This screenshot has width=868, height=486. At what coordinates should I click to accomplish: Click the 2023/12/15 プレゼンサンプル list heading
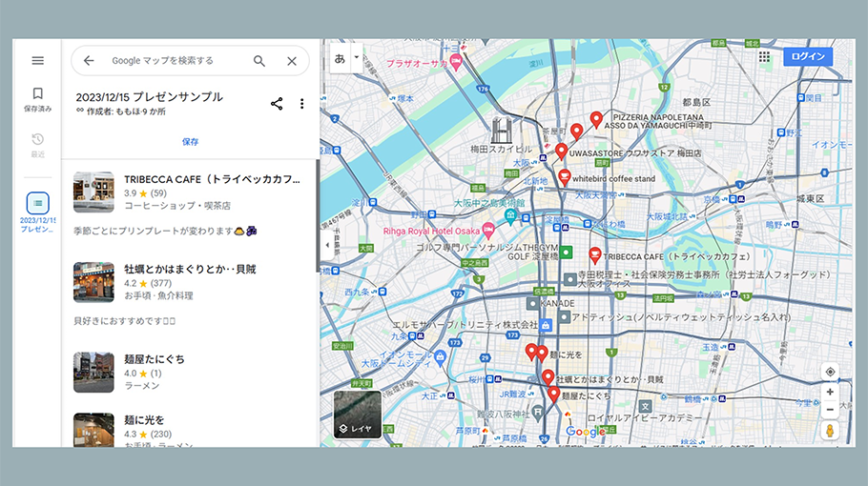tap(150, 97)
